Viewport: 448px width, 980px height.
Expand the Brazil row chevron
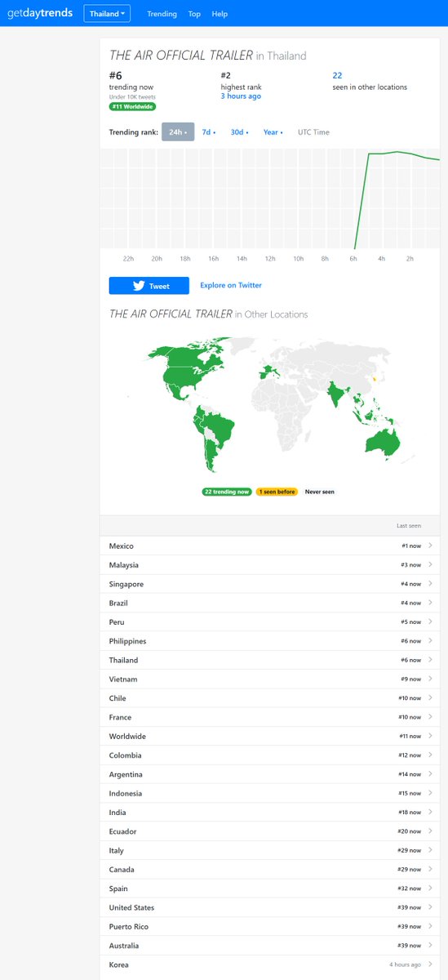(x=430, y=603)
